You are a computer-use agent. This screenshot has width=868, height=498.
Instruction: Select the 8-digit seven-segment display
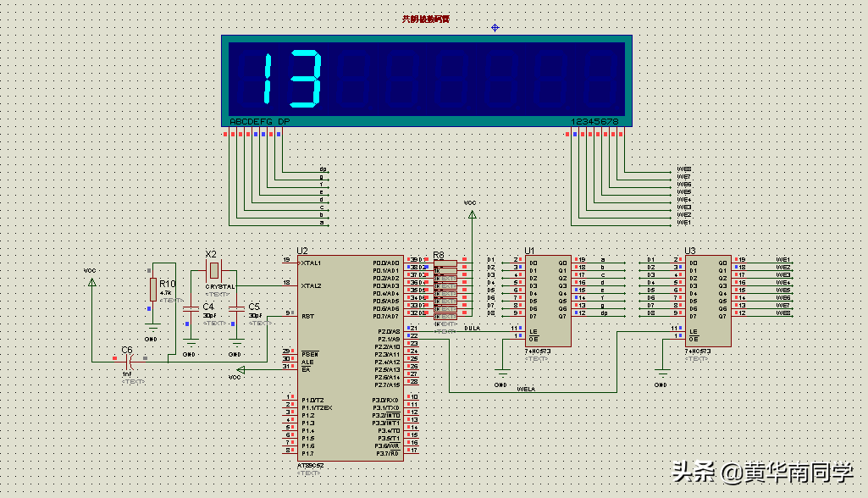pyautogui.click(x=426, y=80)
